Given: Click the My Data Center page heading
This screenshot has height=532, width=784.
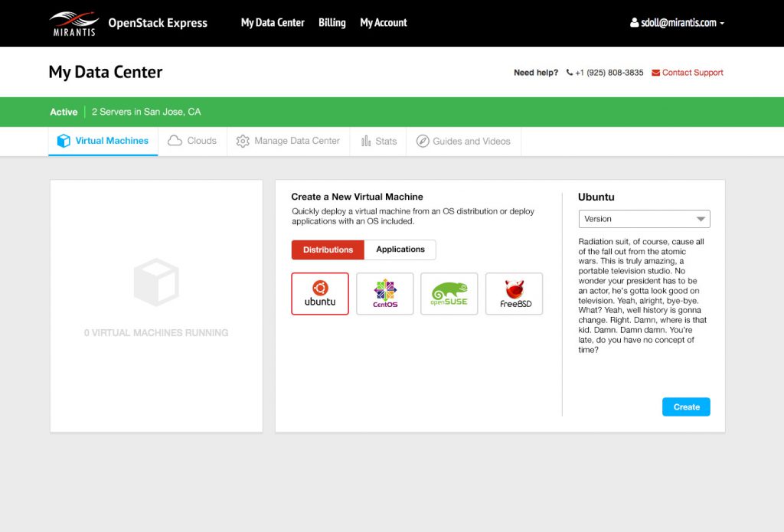Looking at the screenshot, I should tap(106, 72).
